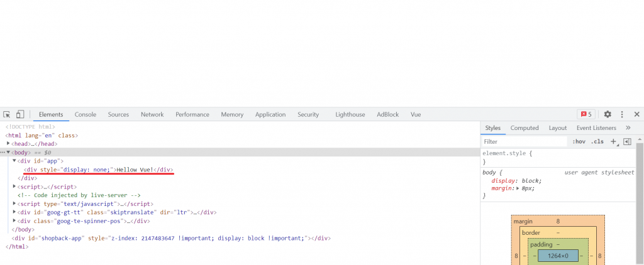Select the live-server comment line
This screenshot has width=644, height=265.
pyautogui.click(x=79, y=195)
